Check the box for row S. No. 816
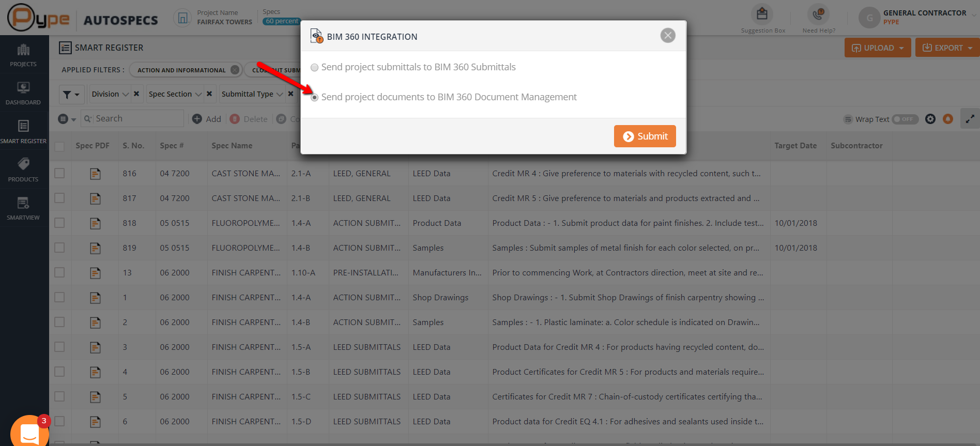The image size is (980, 446). [59, 174]
